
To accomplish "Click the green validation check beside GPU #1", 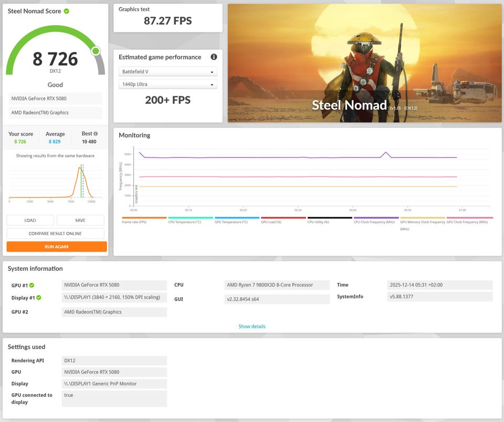I will [x=31, y=286].
